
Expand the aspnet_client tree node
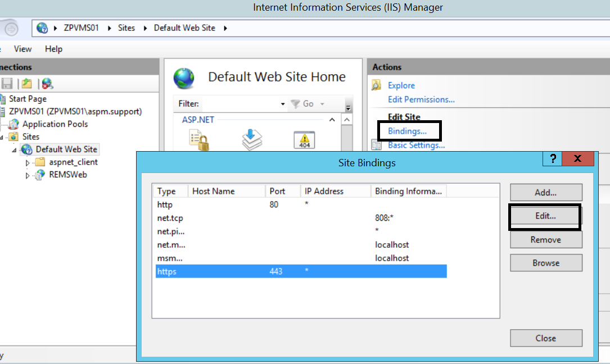pos(27,163)
